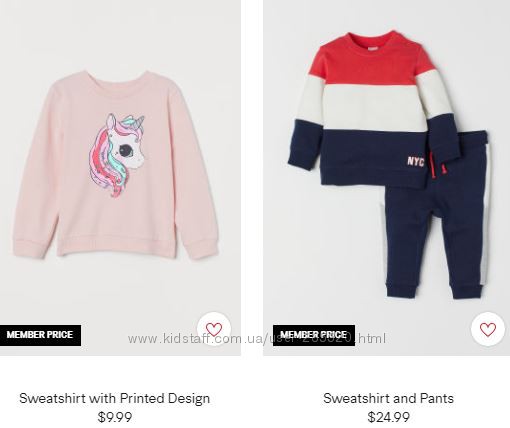
Task: Select MEMBER PRICE badge on Sweatshirt and Pants
Action: point(314,335)
